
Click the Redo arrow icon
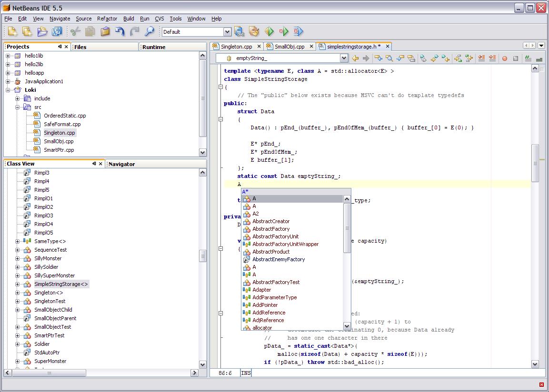click(135, 31)
